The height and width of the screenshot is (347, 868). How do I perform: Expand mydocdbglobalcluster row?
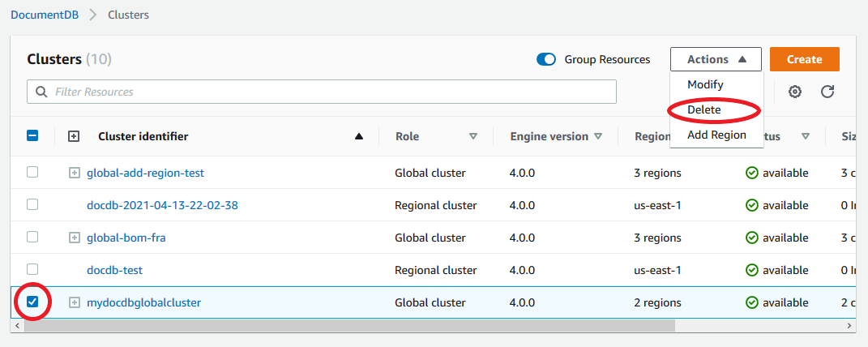pyautogui.click(x=75, y=302)
